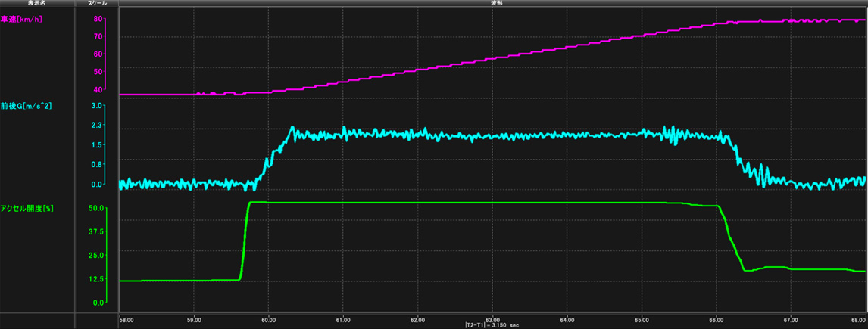868x329 pixels.
Task: Click the 68.00 end time label
Action: [x=857, y=320]
